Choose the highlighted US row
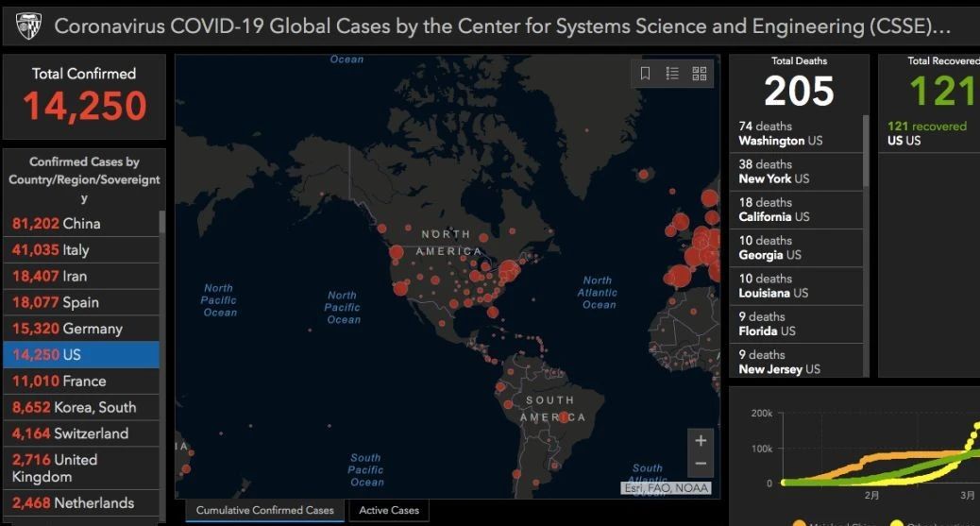Image resolution: width=980 pixels, height=526 pixels. (80, 355)
